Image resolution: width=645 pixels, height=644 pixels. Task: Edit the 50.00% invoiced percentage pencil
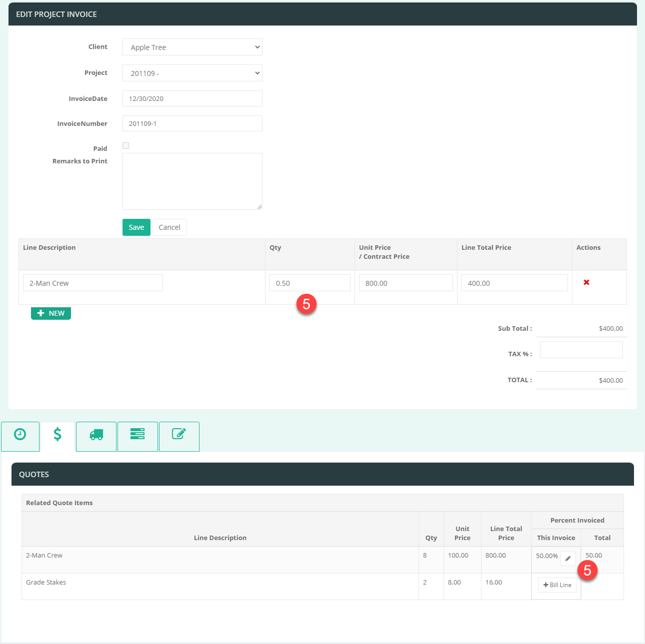coord(568,559)
